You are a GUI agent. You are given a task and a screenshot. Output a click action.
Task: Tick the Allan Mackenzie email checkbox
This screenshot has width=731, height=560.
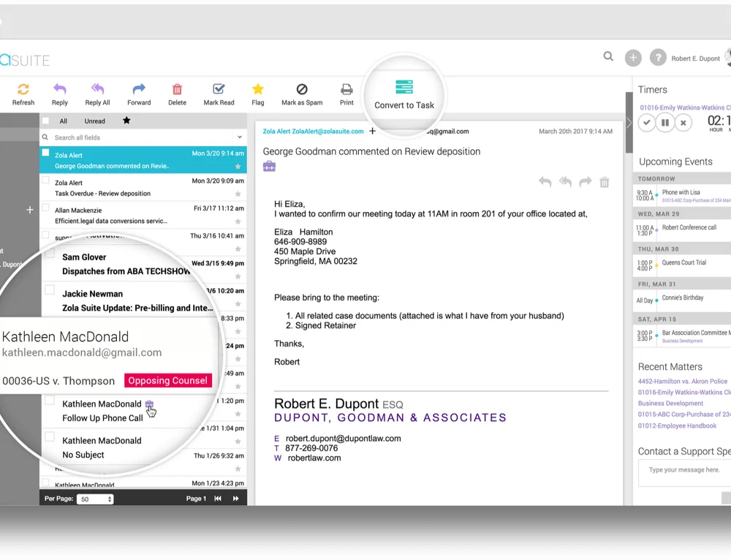[x=45, y=208]
